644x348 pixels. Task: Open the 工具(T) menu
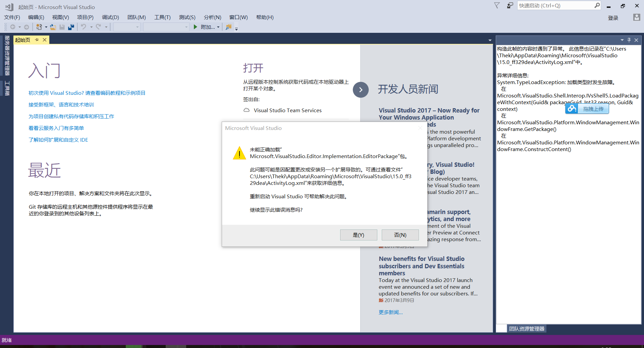[162, 17]
